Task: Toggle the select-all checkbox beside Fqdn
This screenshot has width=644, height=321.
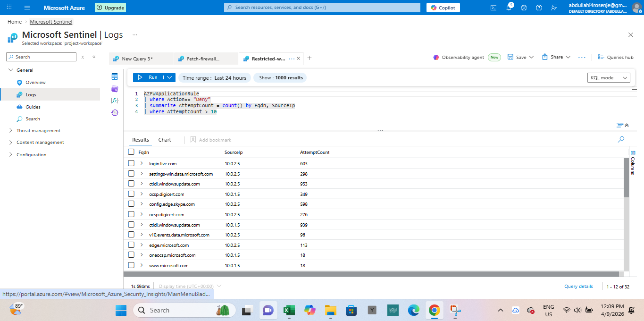Action: [x=131, y=152]
